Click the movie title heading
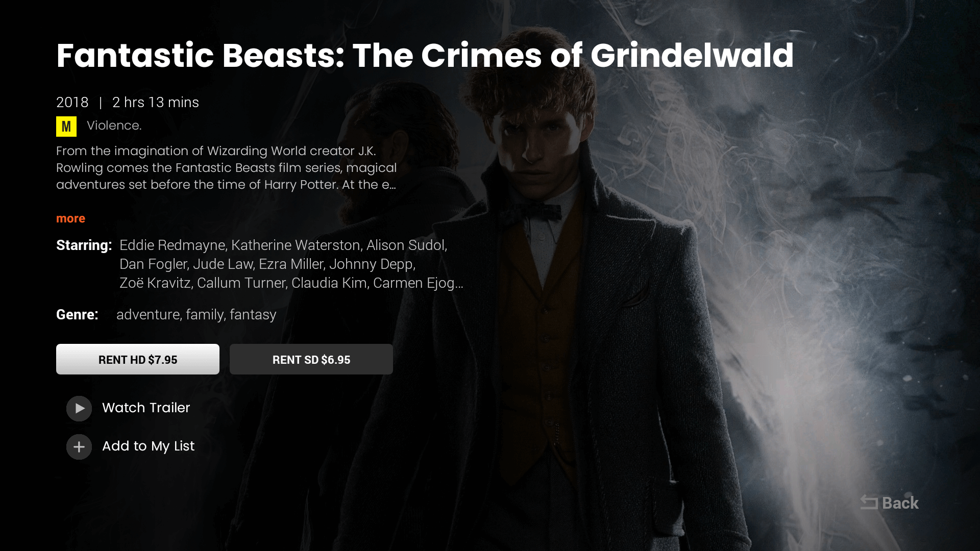 [425, 55]
